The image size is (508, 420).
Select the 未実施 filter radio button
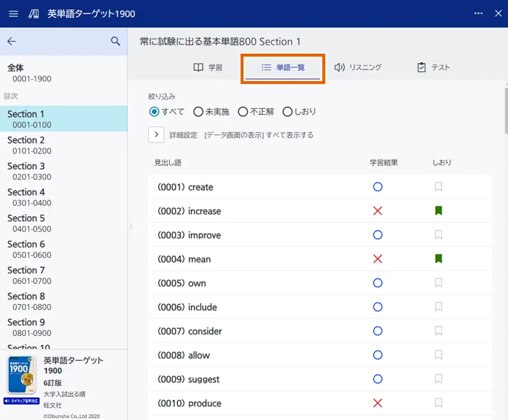click(x=199, y=111)
